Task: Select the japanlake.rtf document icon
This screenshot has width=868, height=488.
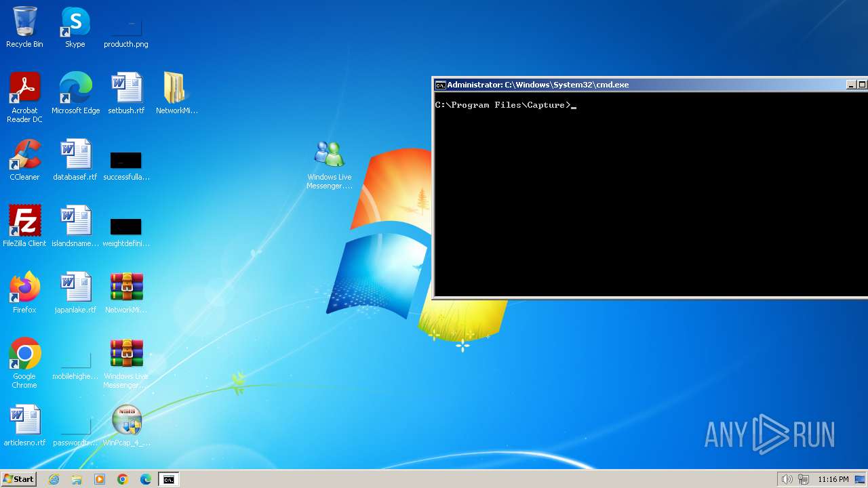Action: [x=75, y=293]
